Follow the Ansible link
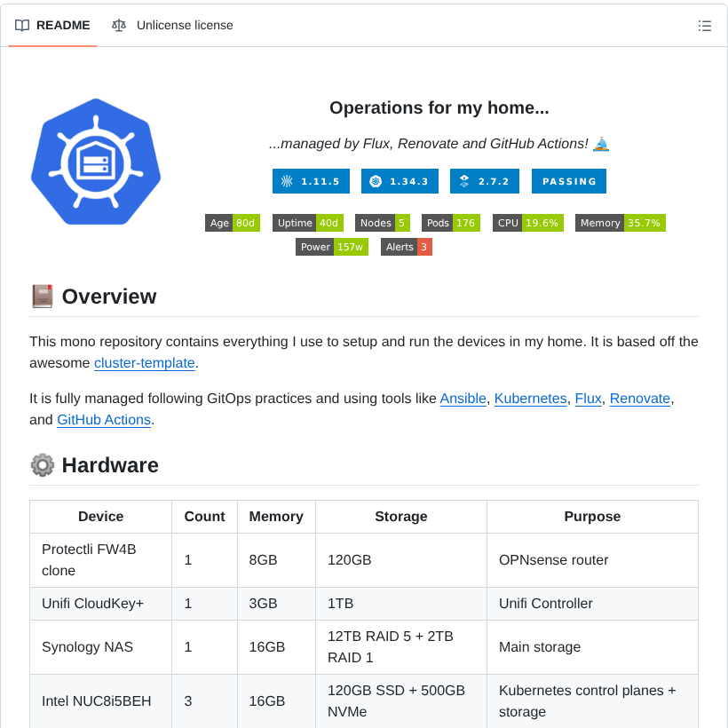The width and height of the screenshot is (728, 728). (463, 399)
